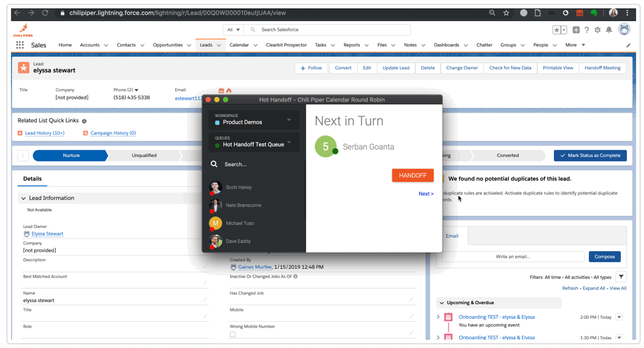Click the Handoff Meeting button

(602, 68)
